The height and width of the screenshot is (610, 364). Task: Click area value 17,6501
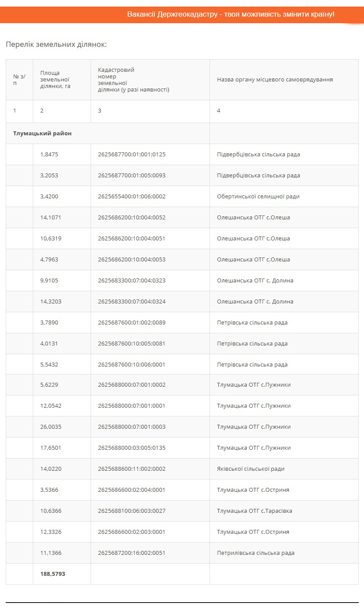click(49, 448)
